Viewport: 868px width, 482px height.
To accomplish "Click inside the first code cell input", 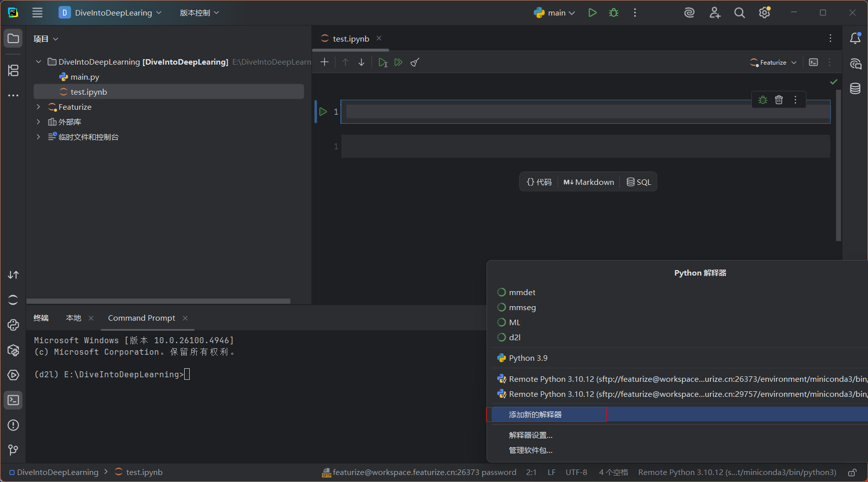I will click(x=586, y=112).
